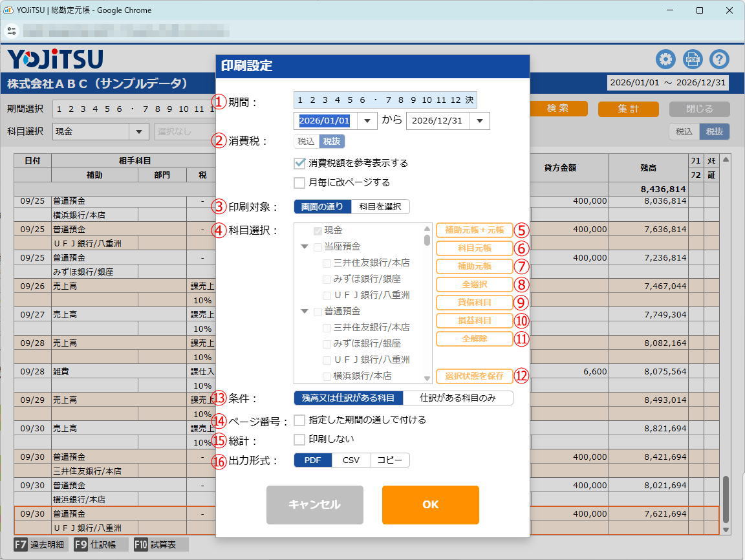Open the help question mark icon
745x560 pixels.
tap(719, 59)
